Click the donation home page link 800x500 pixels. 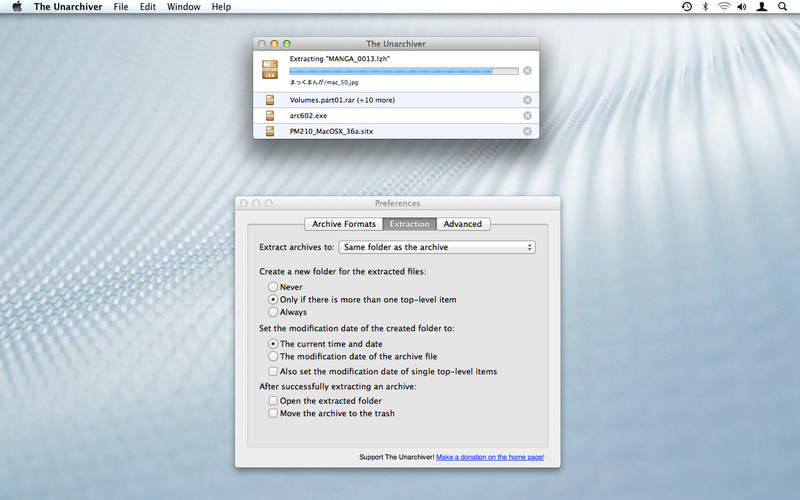coord(490,457)
